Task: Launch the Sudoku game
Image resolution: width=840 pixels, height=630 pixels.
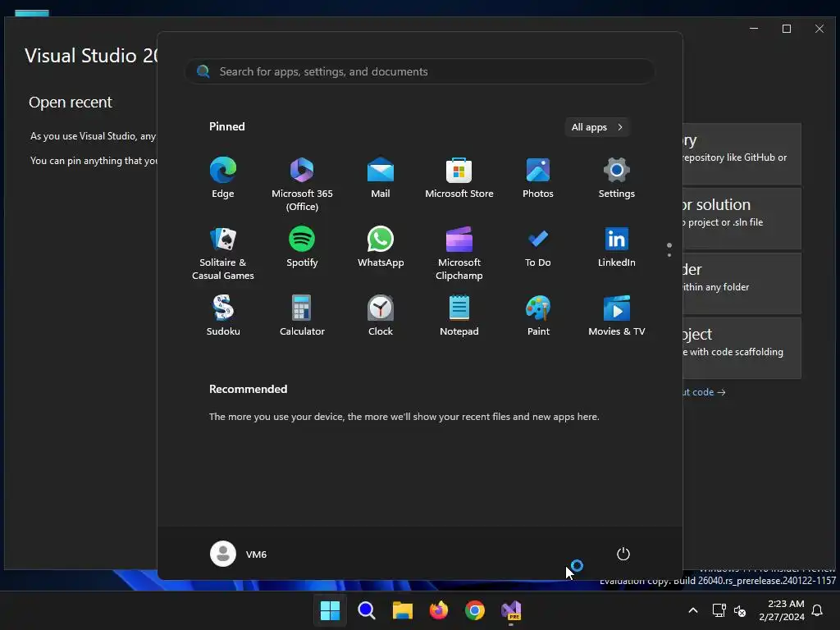Action: click(223, 316)
